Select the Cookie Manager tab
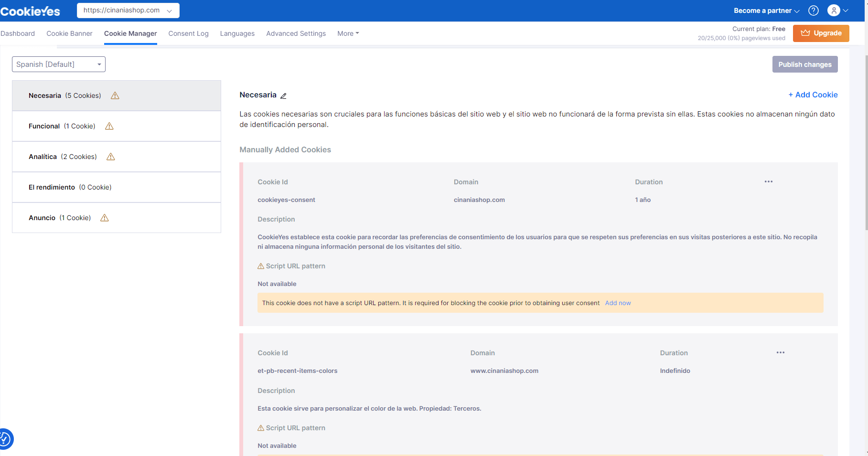 click(x=130, y=33)
